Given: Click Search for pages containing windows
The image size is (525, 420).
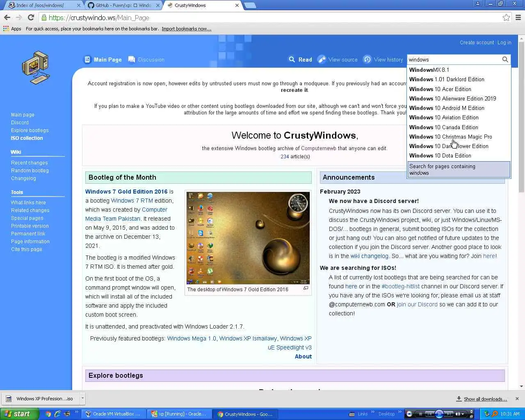Looking at the screenshot, I should (459, 169).
